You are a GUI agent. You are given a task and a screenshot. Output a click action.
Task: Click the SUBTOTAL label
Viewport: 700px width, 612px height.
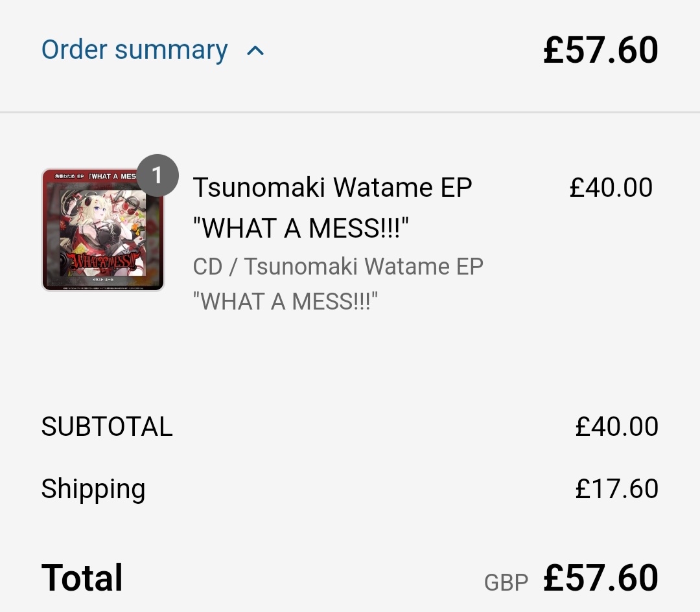[x=107, y=427]
